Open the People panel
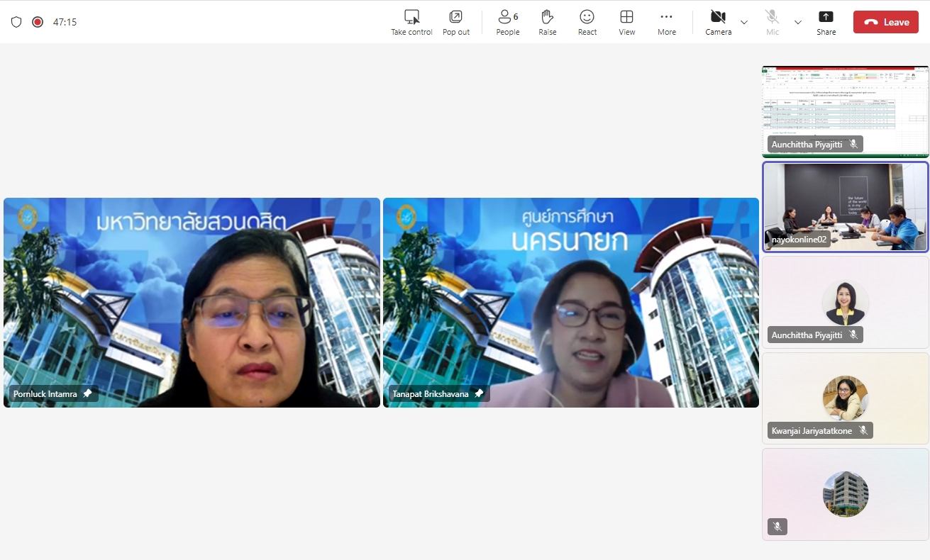Screen dimensions: 930x560 (508, 22)
